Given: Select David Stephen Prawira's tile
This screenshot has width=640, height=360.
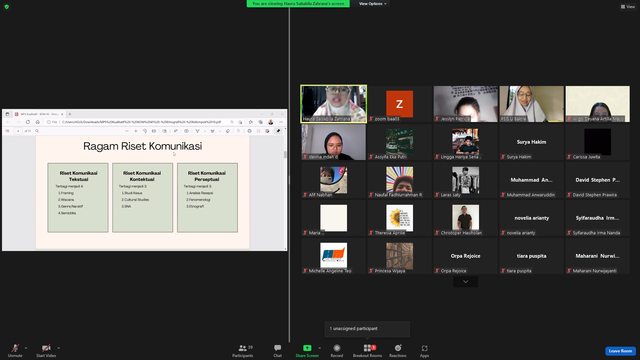Looking at the screenshot, I should pos(598,180).
